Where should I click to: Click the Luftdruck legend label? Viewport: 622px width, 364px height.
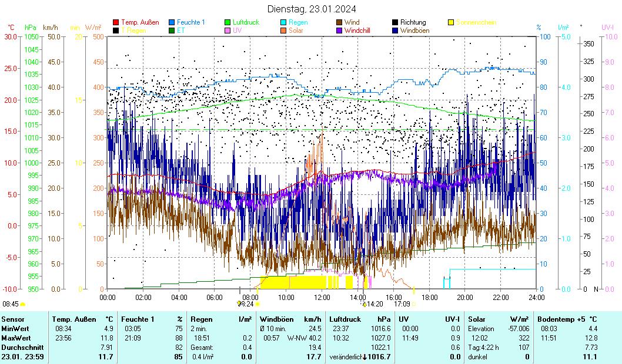click(x=246, y=22)
